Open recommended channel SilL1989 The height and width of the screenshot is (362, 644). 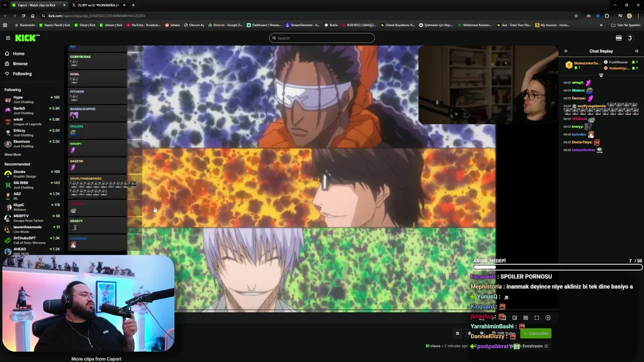click(32, 185)
